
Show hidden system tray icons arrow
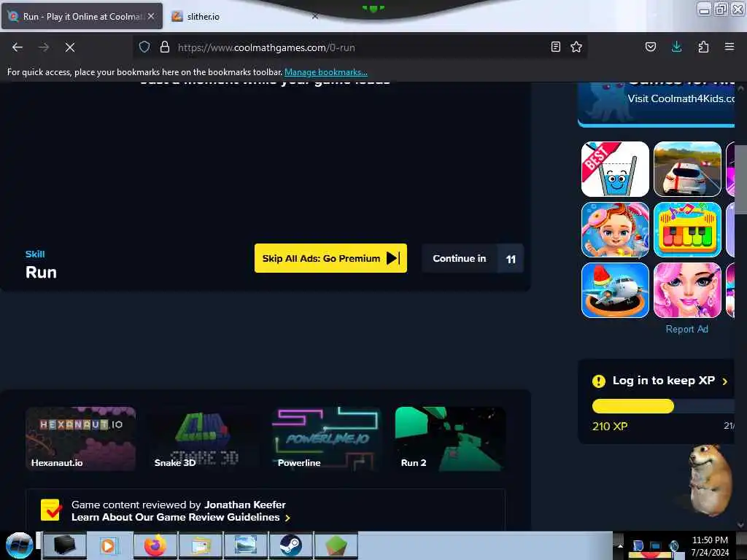point(620,545)
